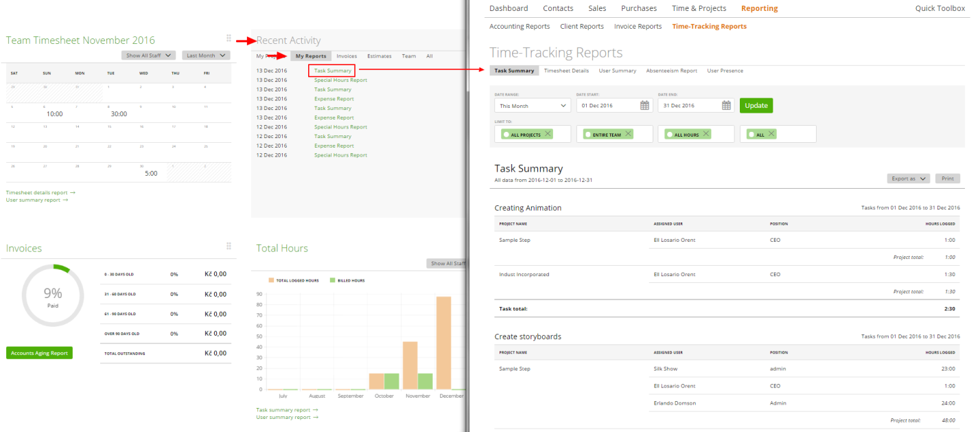This screenshot has width=980, height=432.
Task: Toggle the circle on ALL HOURS tag
Action: click(x=669, y=135)
